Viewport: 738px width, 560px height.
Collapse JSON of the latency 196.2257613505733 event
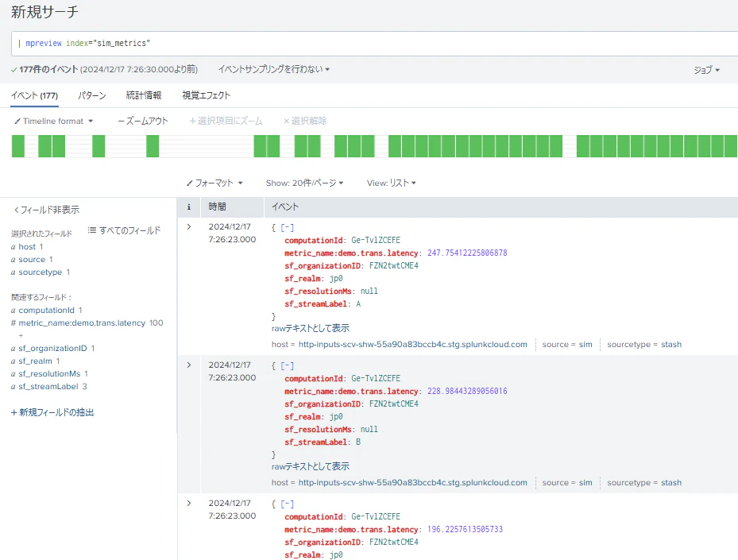pyautogui.click(x=287, y=504)
